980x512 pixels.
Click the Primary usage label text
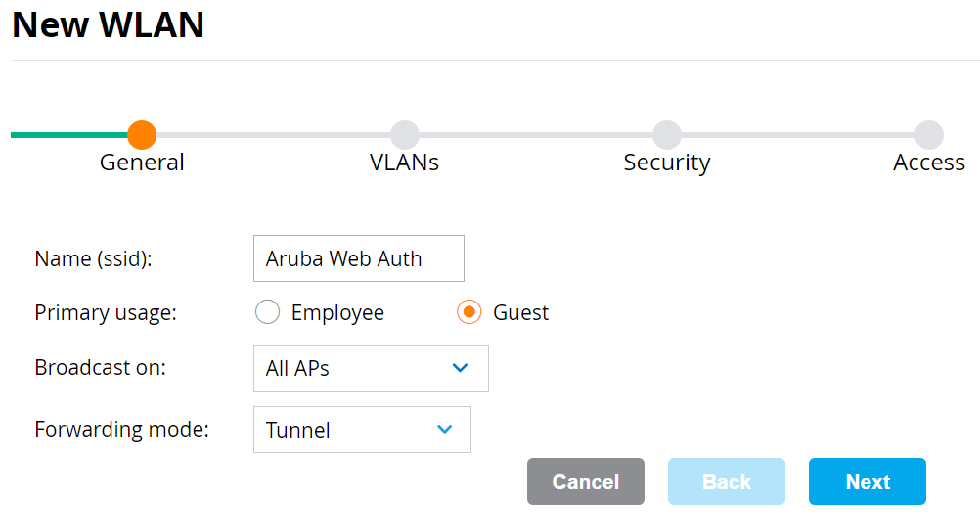[106, 312]
